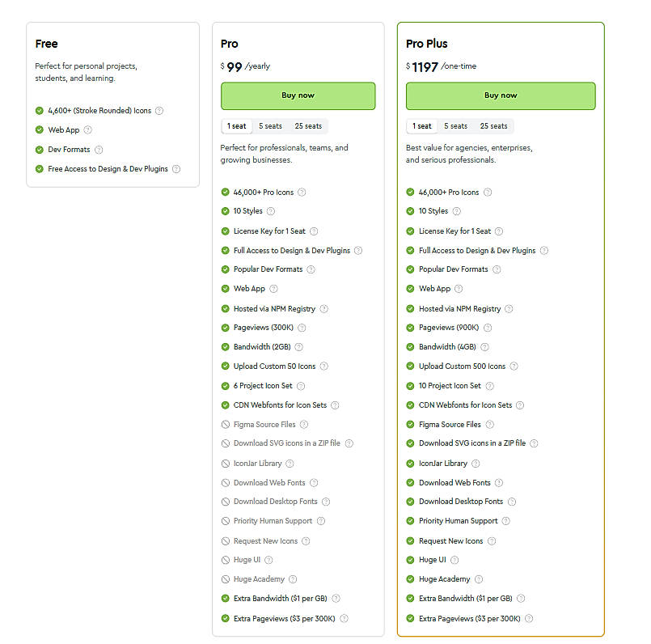Click 'Perfect for personal projects' description
The width and height of the screenshot is (651, 644).
[x=86, y=72]
